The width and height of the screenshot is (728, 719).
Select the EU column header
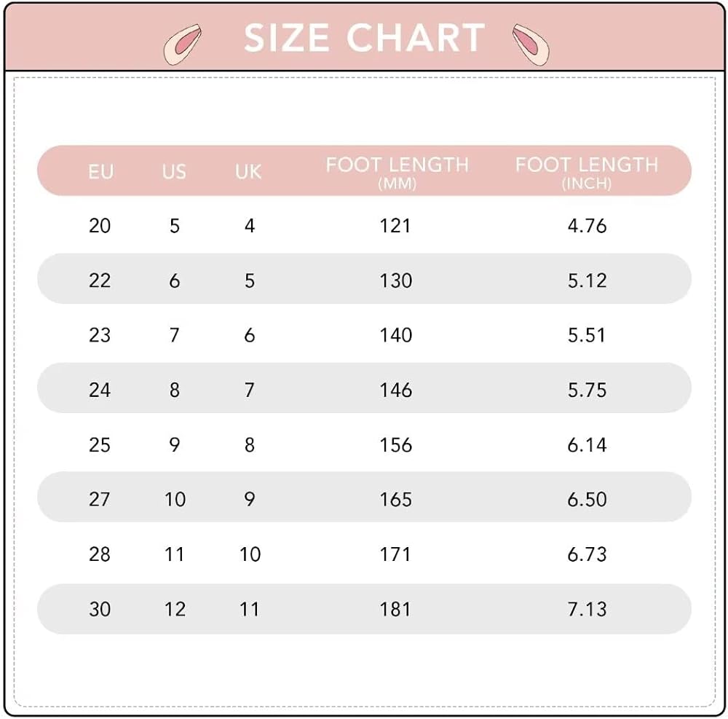(x=100, y=172)
